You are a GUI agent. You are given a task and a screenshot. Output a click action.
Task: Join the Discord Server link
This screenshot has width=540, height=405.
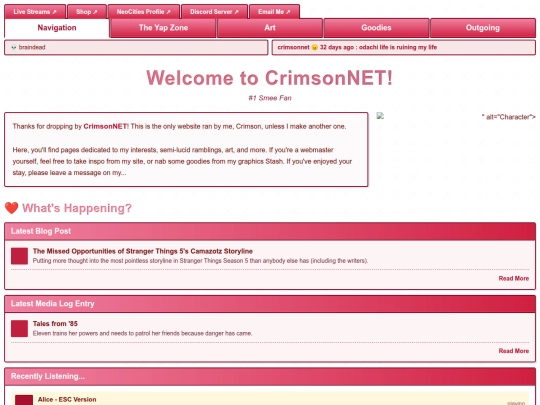214,12
